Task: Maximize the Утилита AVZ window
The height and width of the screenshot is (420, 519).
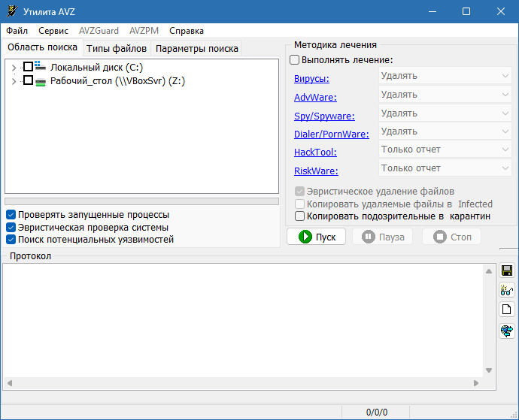Action: pos(466,11)
